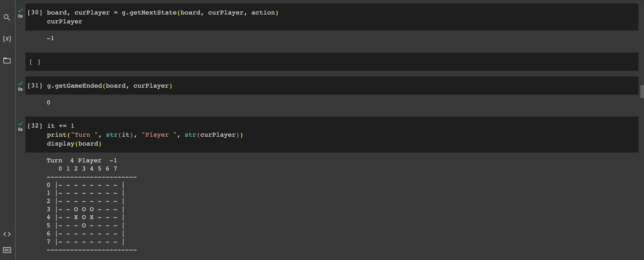Select the -1 output of cell 30
Viewport: 644px width, 260px height.
(x=50, y=38)
